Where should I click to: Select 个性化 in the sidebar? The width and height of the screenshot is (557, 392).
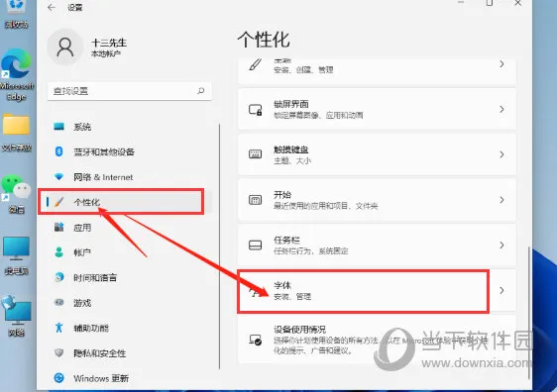tap(129, 202)
